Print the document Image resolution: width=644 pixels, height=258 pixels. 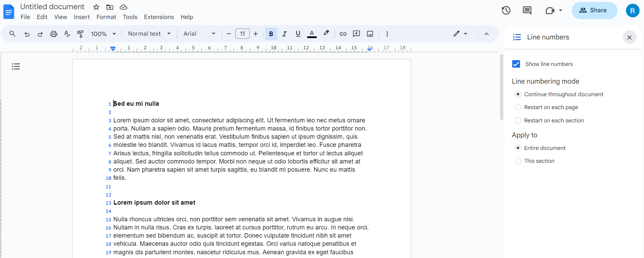[54, 34]
